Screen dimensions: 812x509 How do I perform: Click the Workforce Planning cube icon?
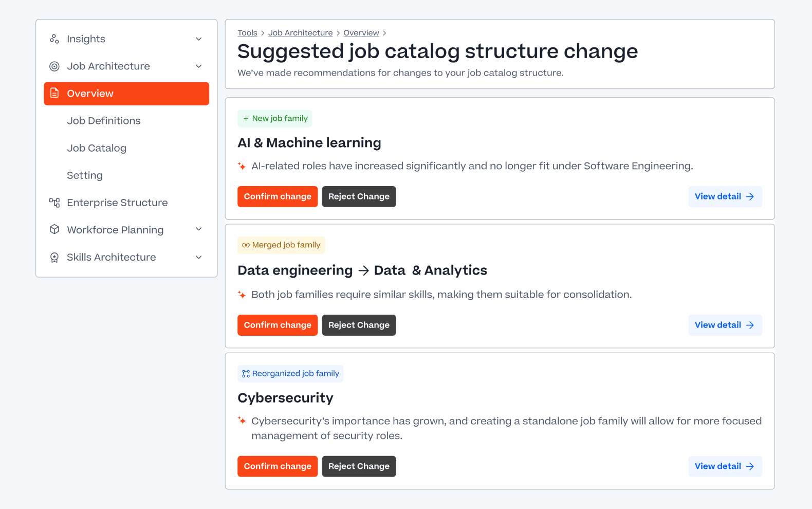click(x=54, y=229)
